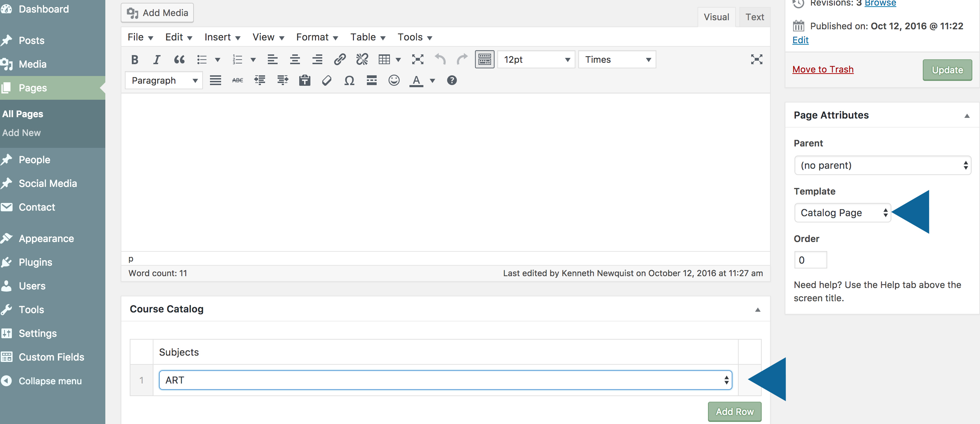Open the 12pt font size dropdown
Image resolution: width=980 pixels, height=424 pixels.
536,59
